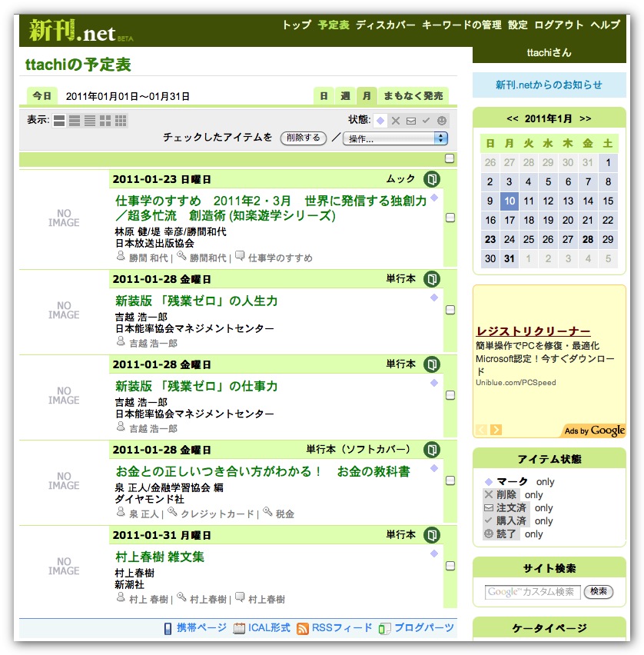644x655 pixels.
Task: Click book icon for 村上春樹 雑文集 entry
Action: click(x=433, y=534)
